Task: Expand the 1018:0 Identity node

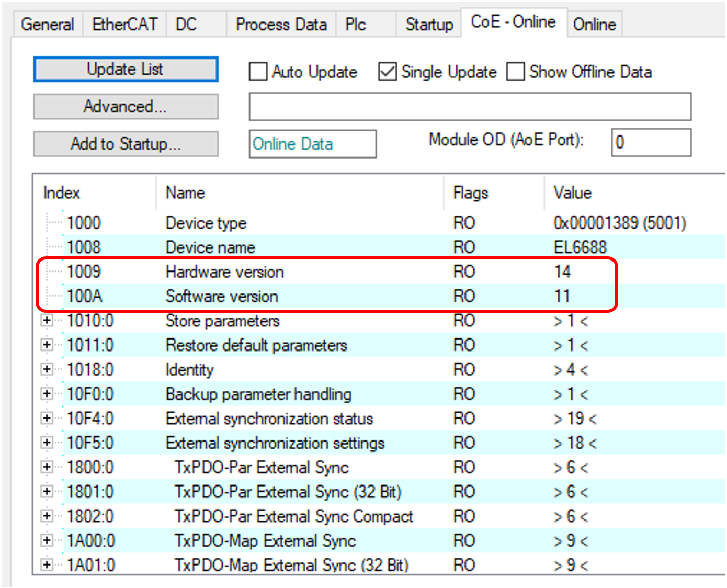Action: [47, 369]
